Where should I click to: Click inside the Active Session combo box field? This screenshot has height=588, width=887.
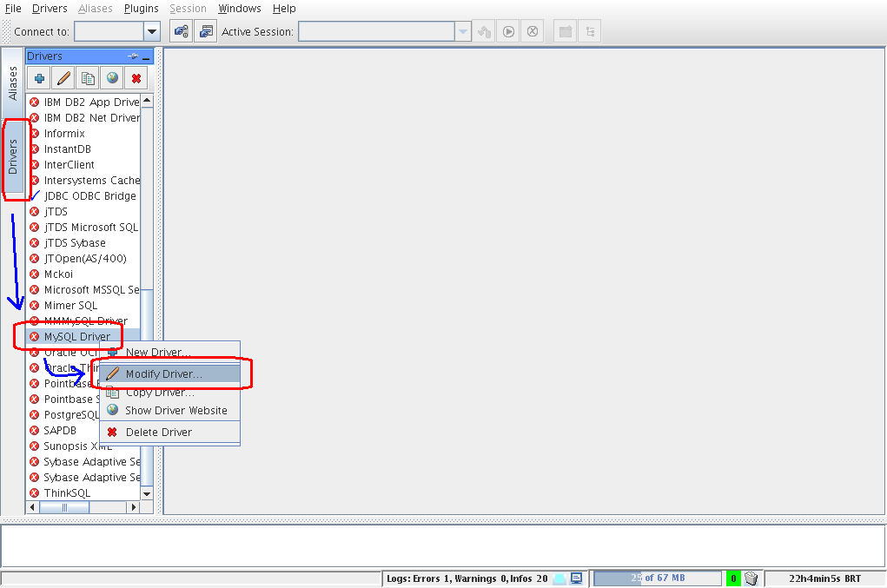tap(376, 31)
